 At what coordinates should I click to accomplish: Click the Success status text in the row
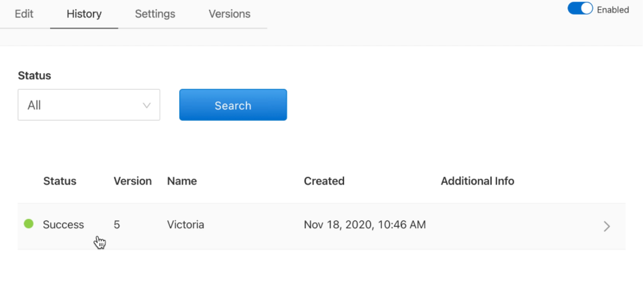[63, 225]
